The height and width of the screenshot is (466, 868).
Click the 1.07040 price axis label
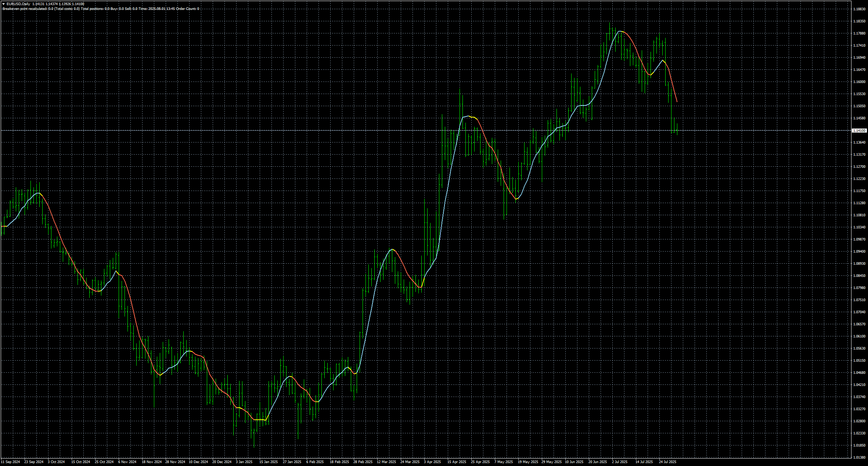(859, 312)
